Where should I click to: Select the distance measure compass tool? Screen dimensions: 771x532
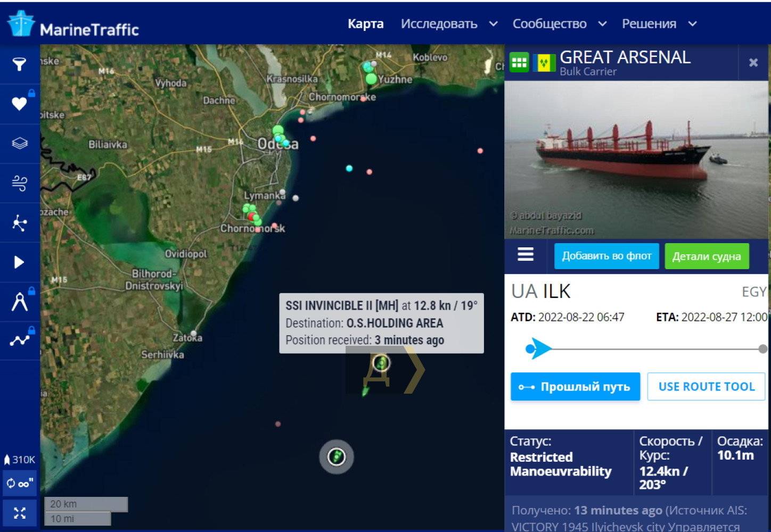coord(19,302)
